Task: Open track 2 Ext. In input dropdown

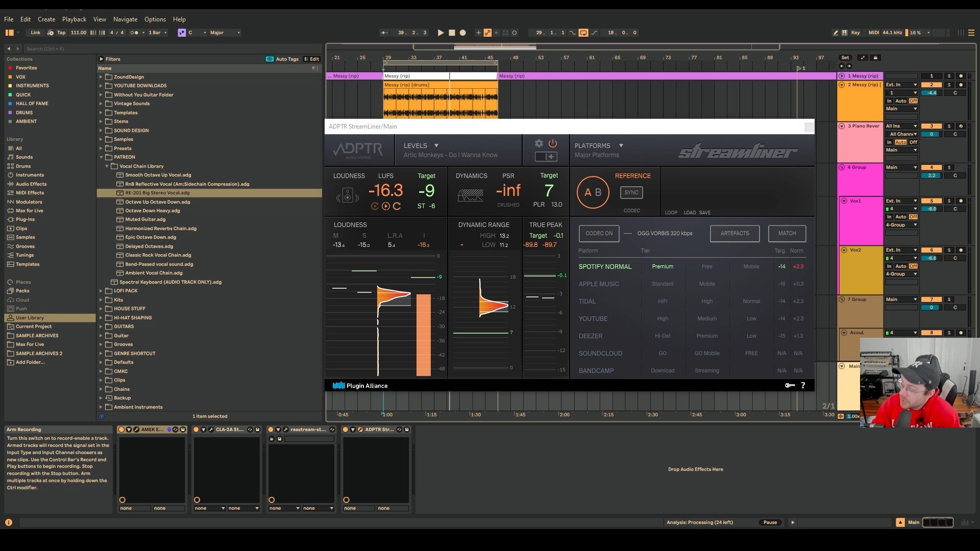Action: tap(901, 85)
